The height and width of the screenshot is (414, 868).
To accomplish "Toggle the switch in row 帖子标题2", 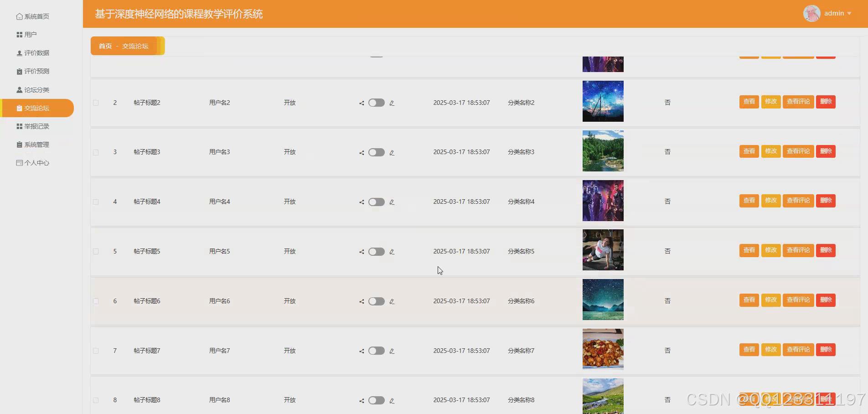I will click(x=377, y=103).
